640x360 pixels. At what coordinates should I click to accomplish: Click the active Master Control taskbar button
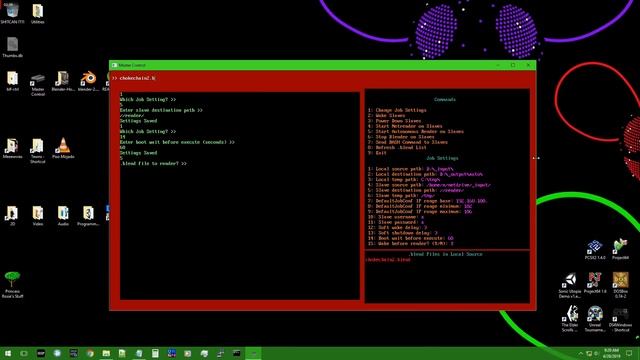(x=253, y=353)
